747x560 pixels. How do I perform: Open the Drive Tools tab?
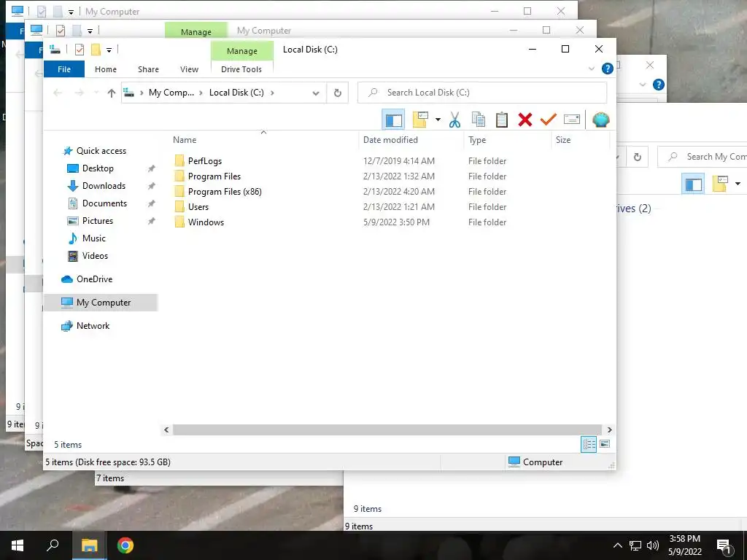[241, 69]
